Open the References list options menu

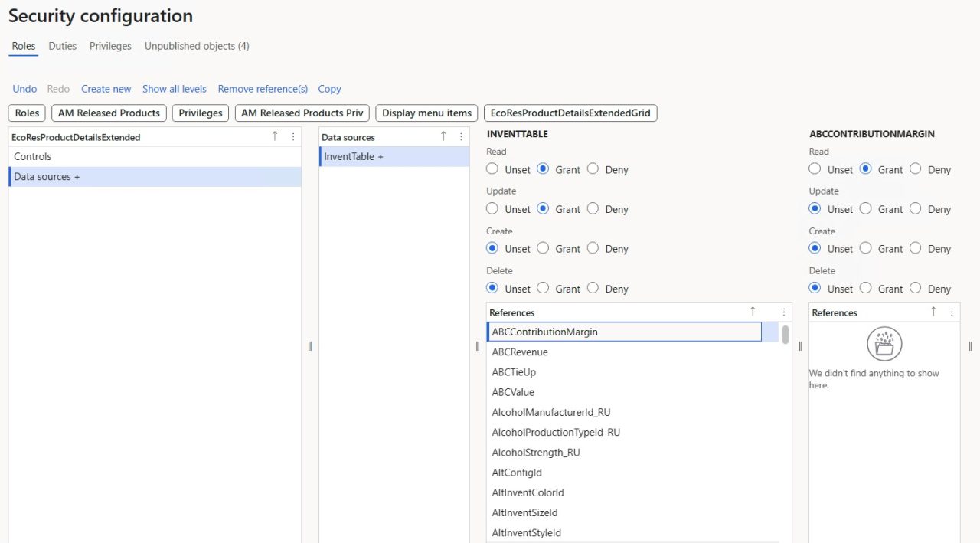pos(783,312)
